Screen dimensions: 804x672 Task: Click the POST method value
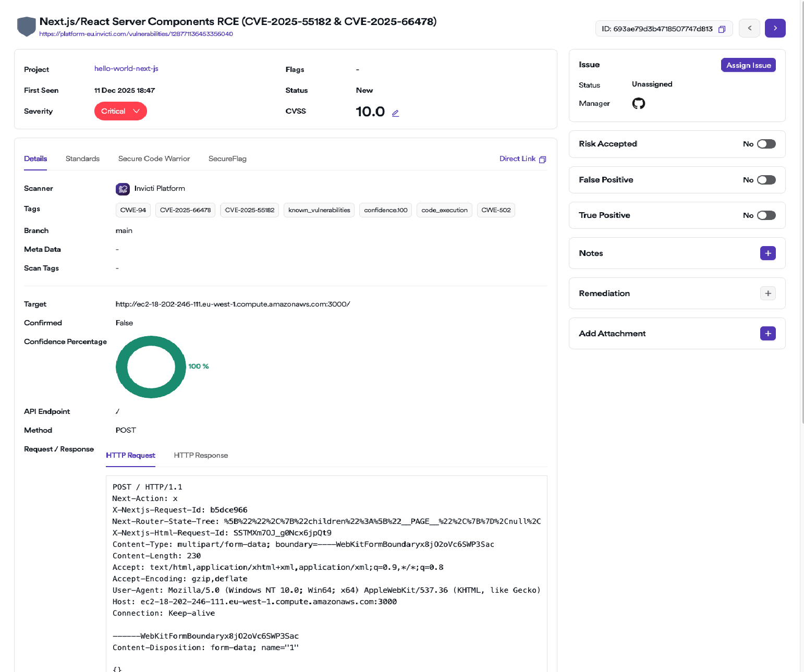pyautogui.click(x=126, y=430)
